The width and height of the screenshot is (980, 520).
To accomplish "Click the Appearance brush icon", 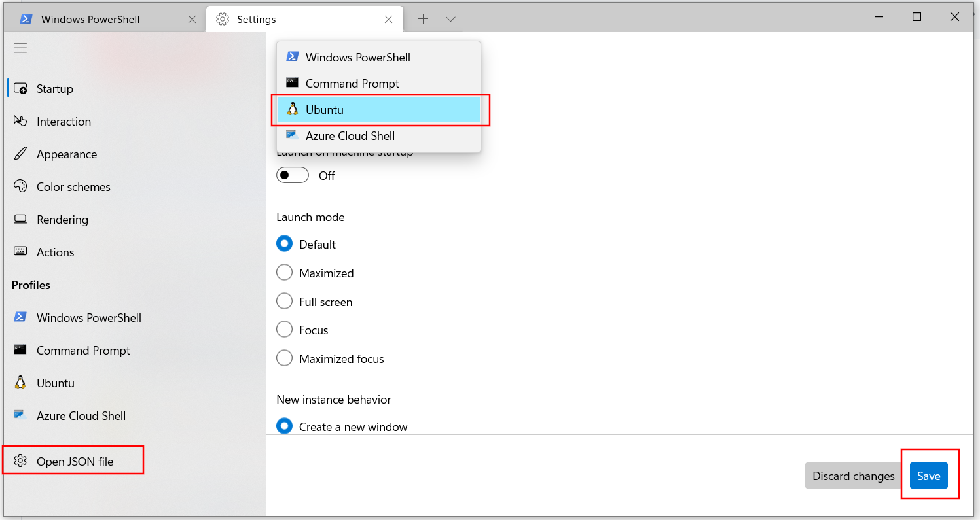I will click(20, 154).
